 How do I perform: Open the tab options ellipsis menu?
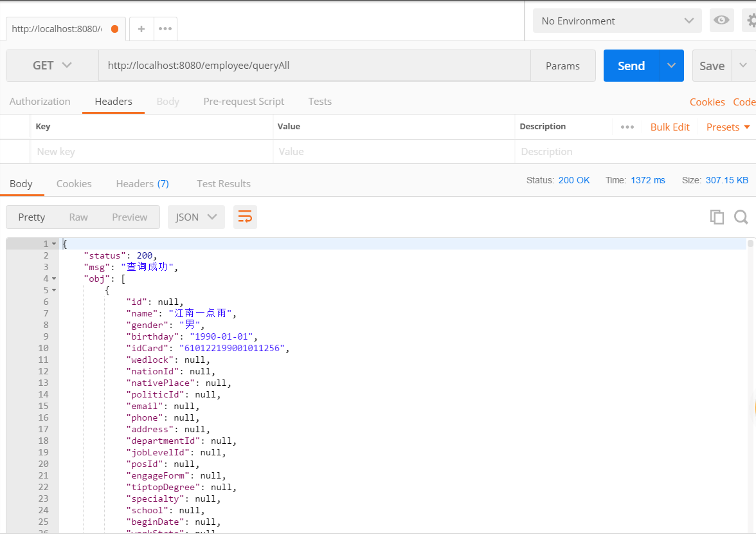coord(165,29)
